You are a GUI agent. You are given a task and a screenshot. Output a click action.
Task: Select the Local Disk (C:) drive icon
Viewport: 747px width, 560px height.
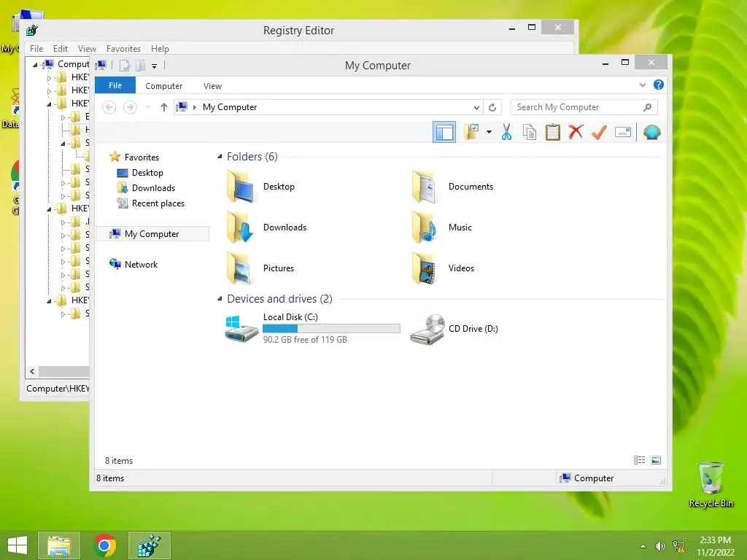point(241,328)
